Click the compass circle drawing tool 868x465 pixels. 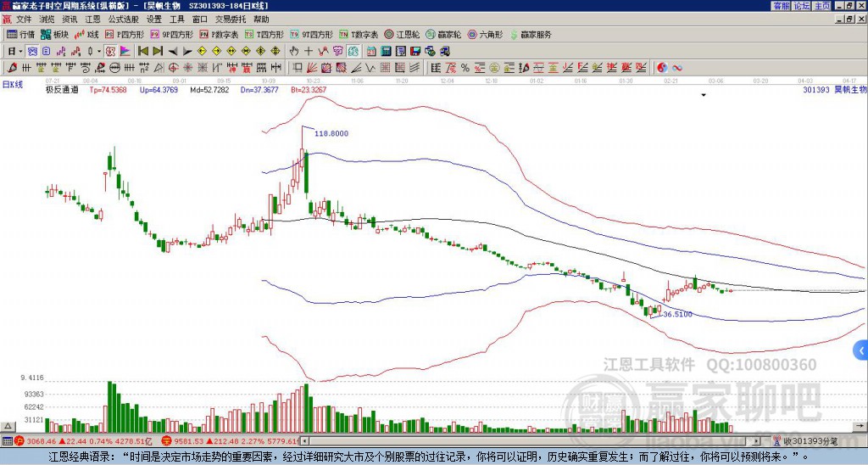pos(114,68)
